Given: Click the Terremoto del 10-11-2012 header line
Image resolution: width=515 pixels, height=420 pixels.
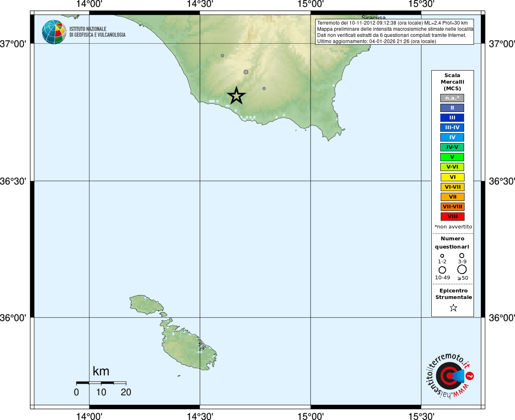Looking at the screenshot, I should [x=392, y=23].
